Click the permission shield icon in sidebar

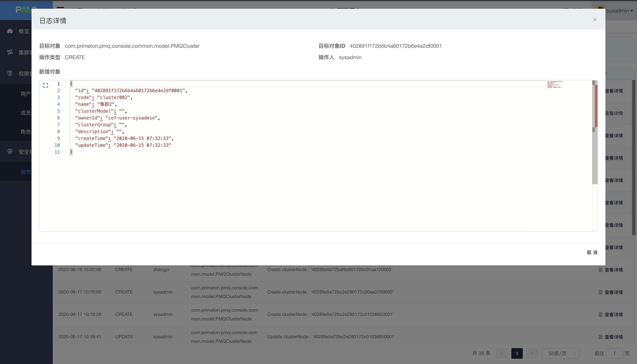pyautogui.click(x=10, y=74)
